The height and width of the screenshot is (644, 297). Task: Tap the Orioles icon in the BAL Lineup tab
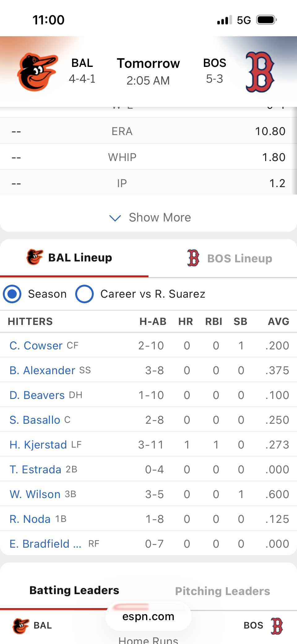(x=35, y=257)
